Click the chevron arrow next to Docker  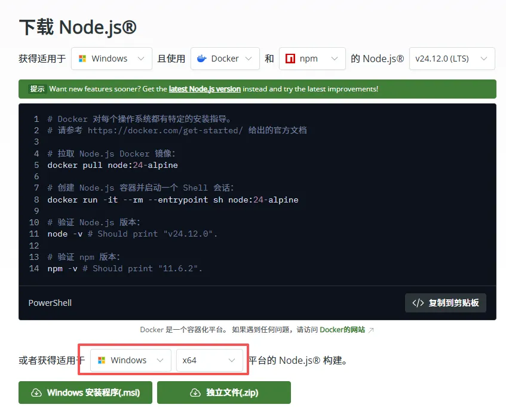(249, 59)
